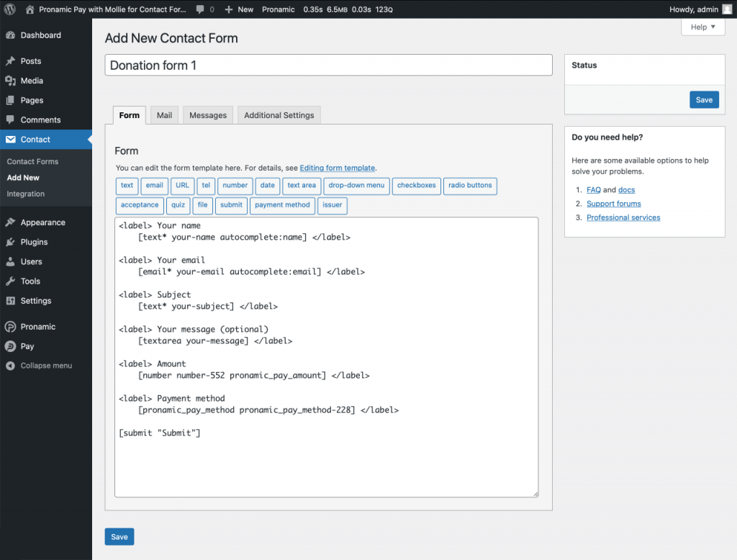
Task: Insert a date tag
Action: 268,186
